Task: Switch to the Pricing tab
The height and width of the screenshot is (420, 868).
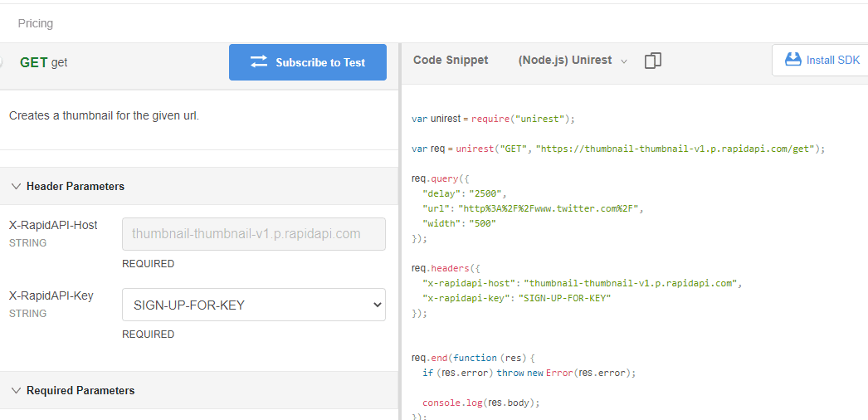Action: coord(36,23)
